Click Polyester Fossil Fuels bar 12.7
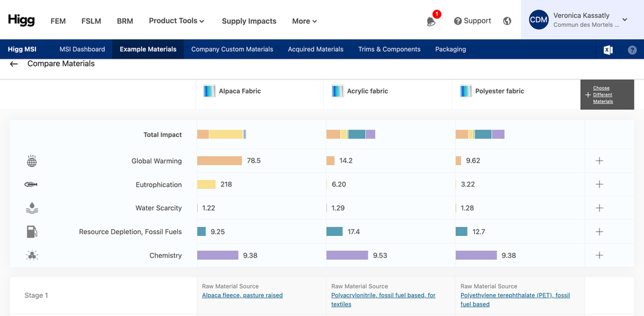The image size is (644, 316). (x=462, y=232)
